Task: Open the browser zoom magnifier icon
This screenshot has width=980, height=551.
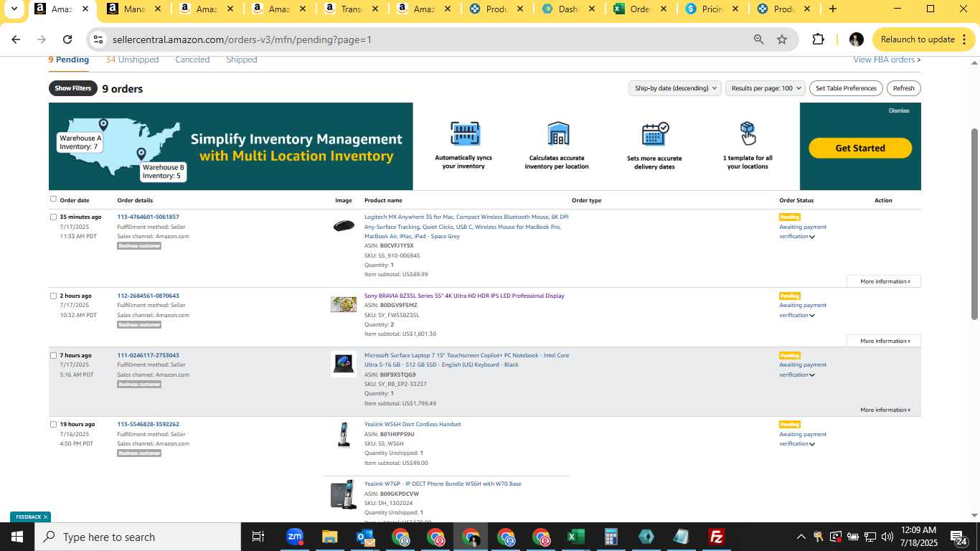Action: click(x=758, y=39)
